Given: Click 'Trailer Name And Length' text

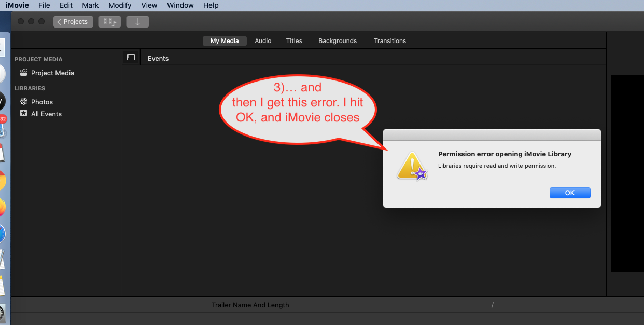Looking at the screenshot, I should [x=250, y=305].
